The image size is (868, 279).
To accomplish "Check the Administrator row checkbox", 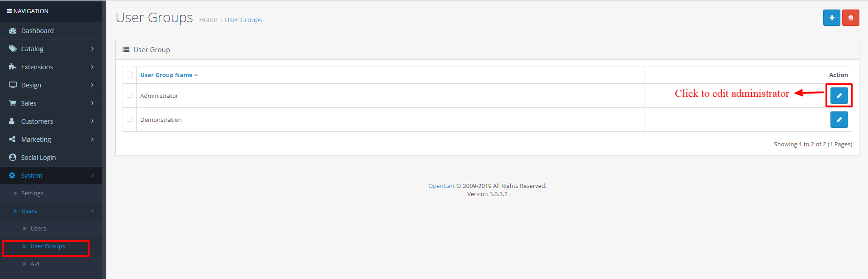I will 130,95.
